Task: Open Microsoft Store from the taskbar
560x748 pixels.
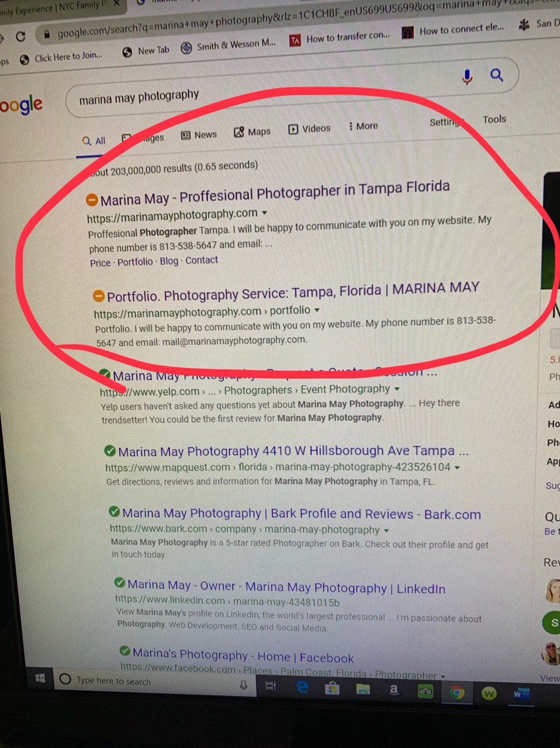Action: tap(332, 688)
